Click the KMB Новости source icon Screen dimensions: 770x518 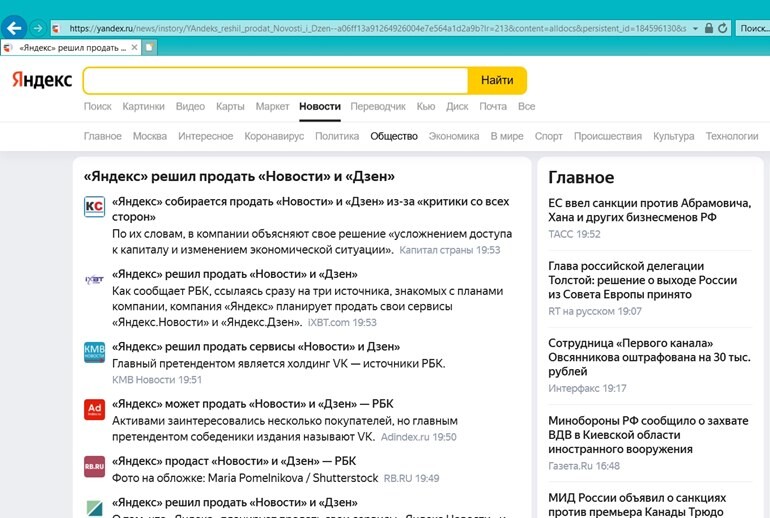pyautogui.click(x=94, y=352)
